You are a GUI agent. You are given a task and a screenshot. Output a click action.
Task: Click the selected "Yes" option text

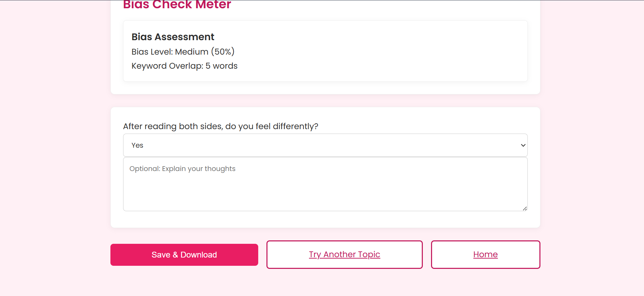(138, 145)
